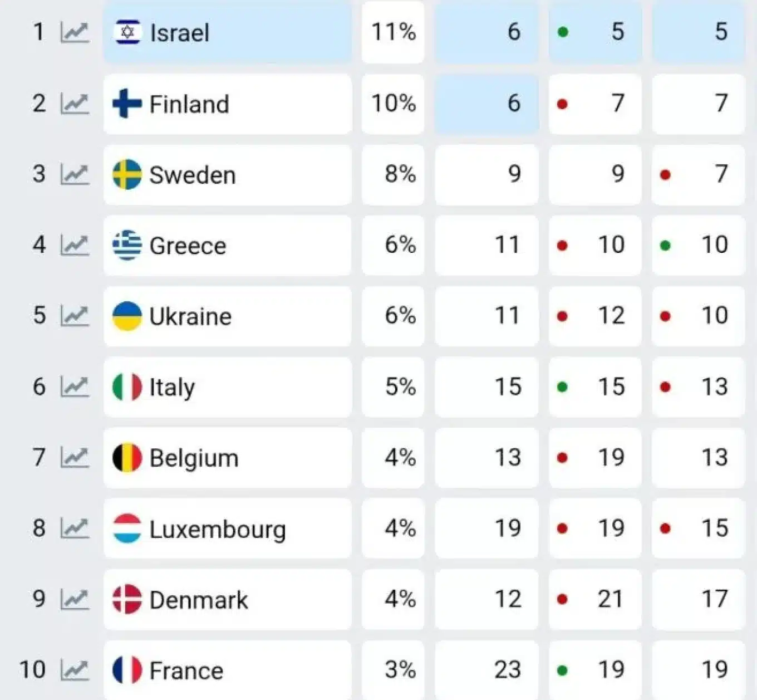Open the Finland country entry
This screenshot has width=757, height=700.
[x=227, y=104]
